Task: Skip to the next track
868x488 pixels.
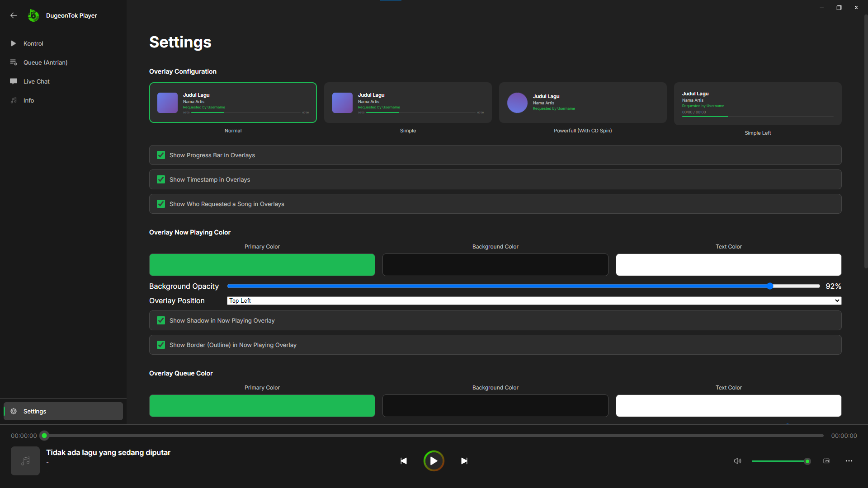Action: point(464,461)
